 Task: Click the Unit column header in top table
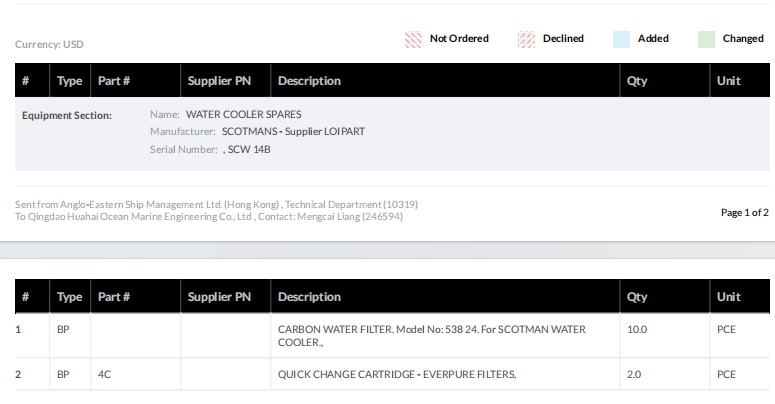728,81
